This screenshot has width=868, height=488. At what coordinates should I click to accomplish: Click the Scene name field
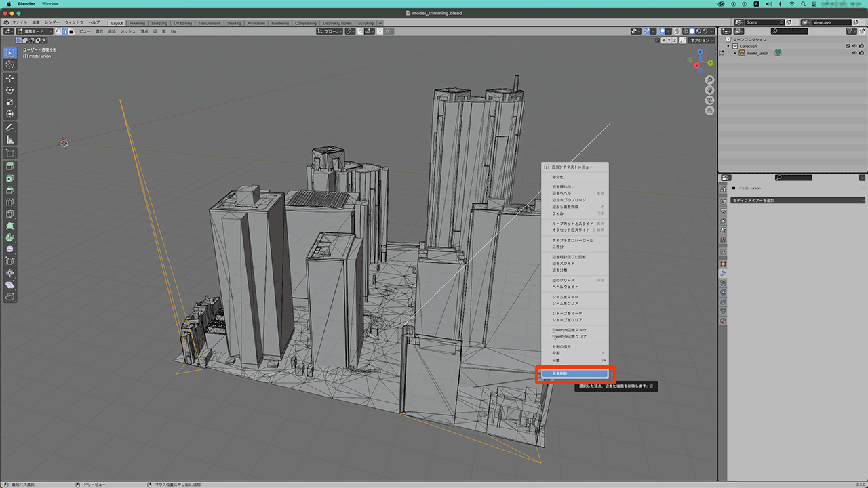pyautogui.click(x=765, y=22)
